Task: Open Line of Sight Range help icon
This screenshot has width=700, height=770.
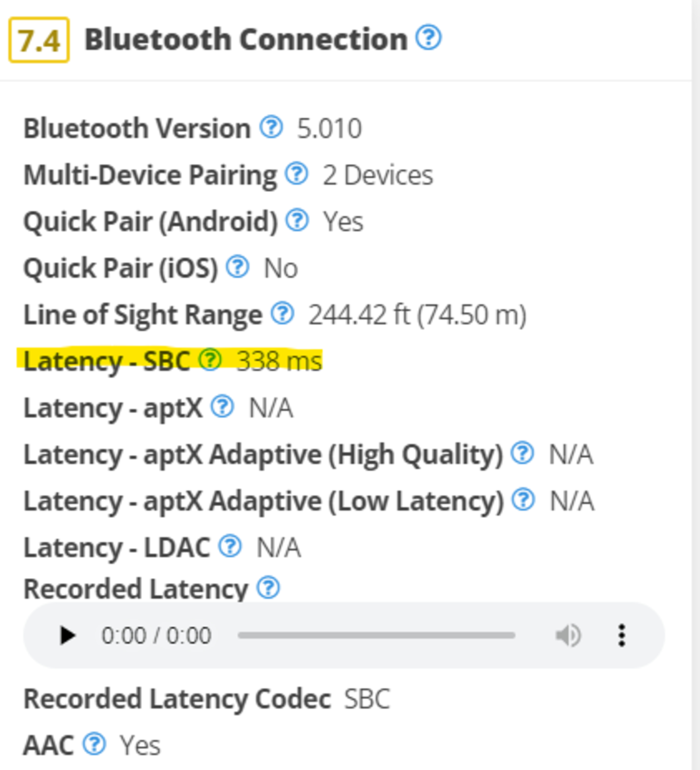Action: coord(282,314)
